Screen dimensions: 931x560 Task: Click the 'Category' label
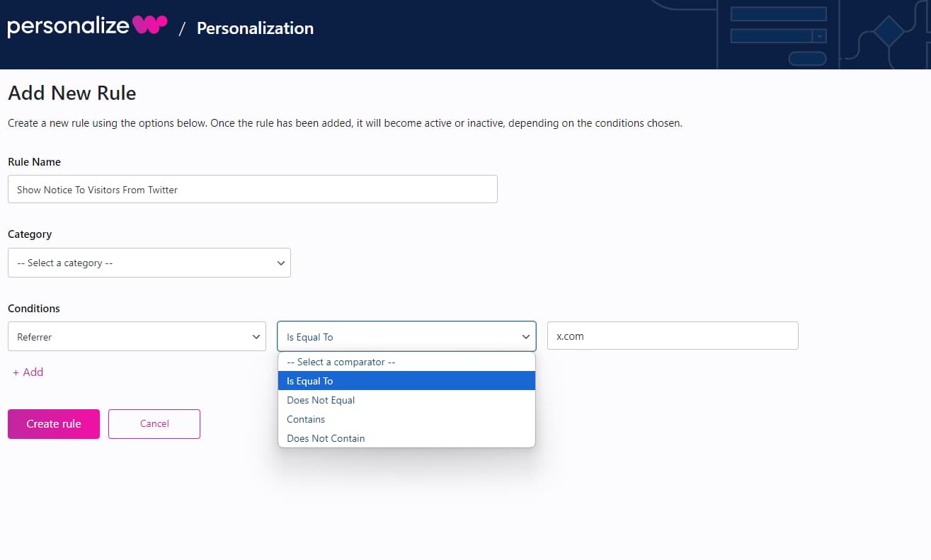[30, 234]
